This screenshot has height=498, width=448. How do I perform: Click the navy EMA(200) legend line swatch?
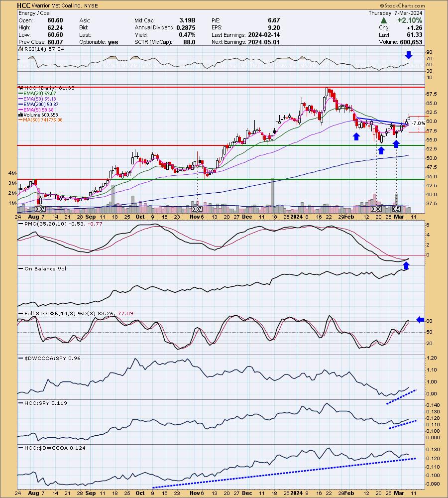pos(20,104)
